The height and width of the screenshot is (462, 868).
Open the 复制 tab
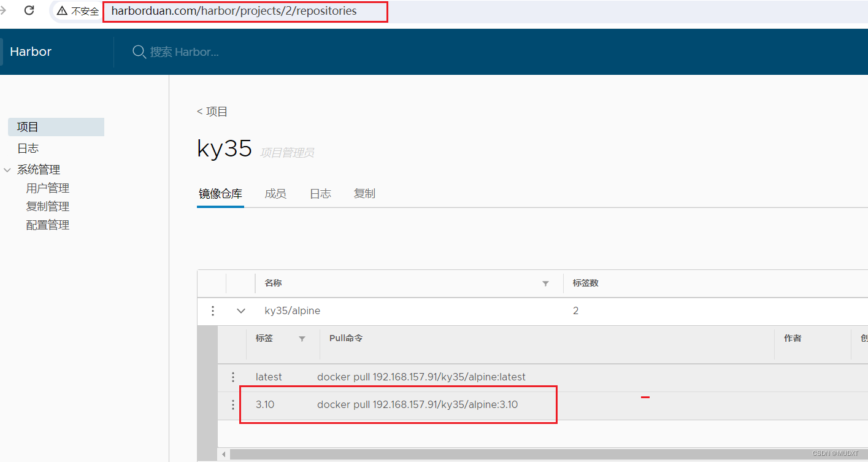[364, 194]
